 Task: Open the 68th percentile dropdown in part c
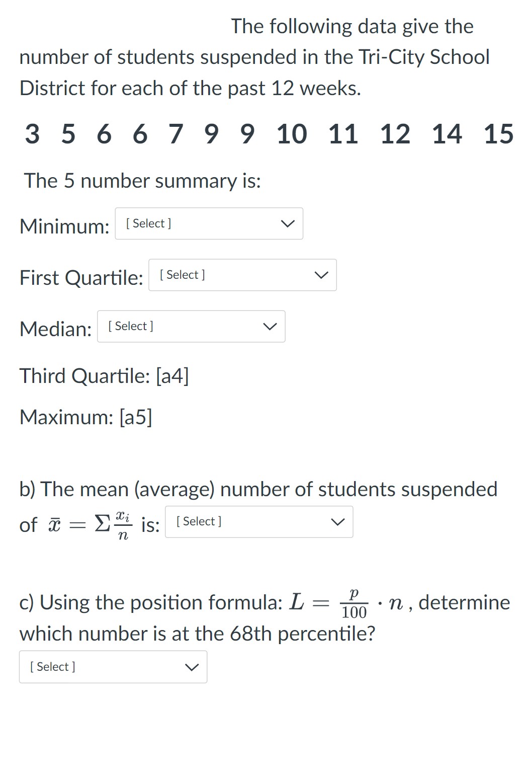113,667
